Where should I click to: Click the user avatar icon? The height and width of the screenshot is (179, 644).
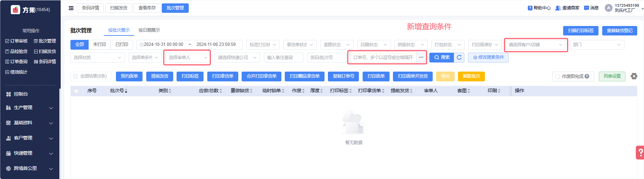(x=609, y=8)
